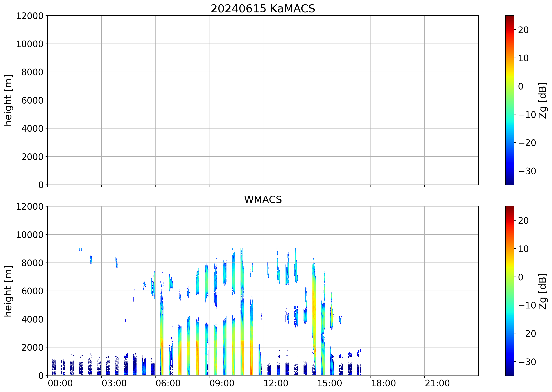Click the 21:00 time axis label

point(437,383)
